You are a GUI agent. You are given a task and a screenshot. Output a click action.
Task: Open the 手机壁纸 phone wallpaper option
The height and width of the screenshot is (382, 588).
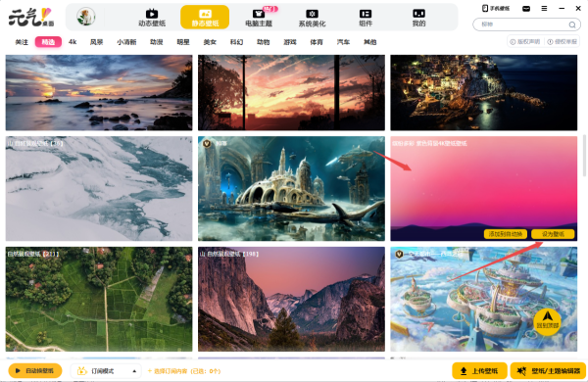pyautogui.click(x=496, y=8)
